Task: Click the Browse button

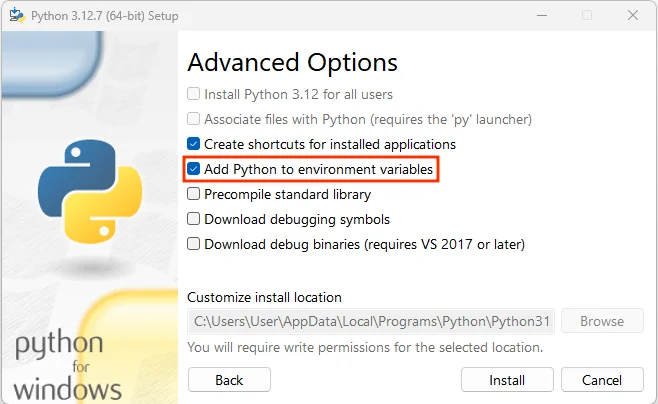Action: [602, 321]
